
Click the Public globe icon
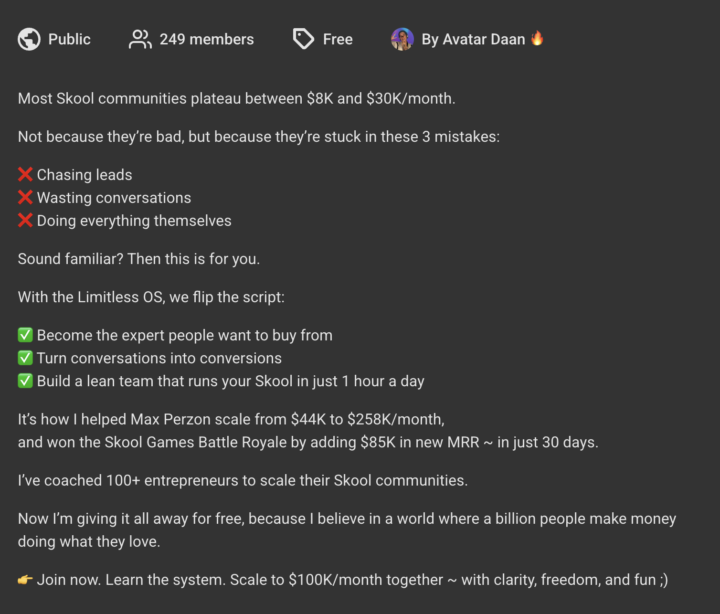pos(29,39)
